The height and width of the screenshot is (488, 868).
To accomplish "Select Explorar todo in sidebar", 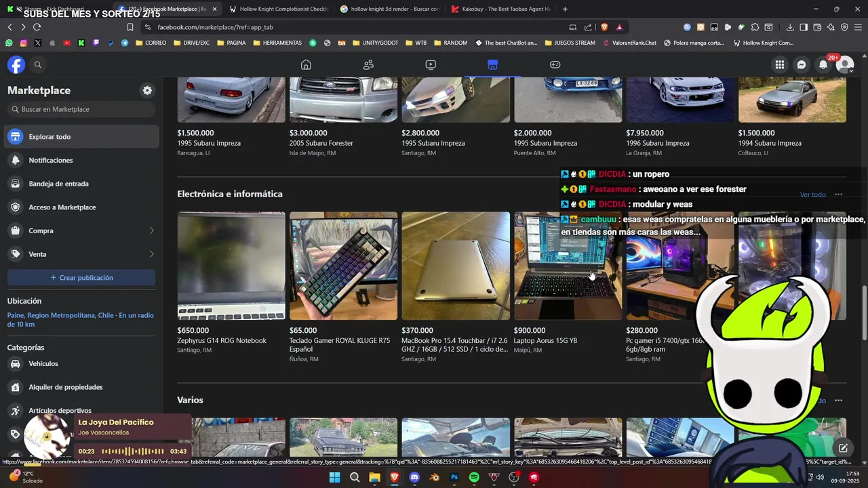I will pos(81,137).
